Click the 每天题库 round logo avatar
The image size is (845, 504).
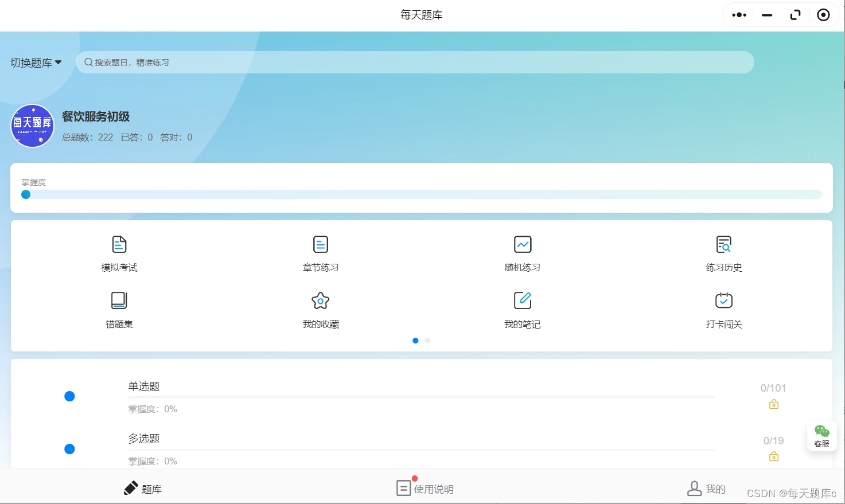tap(33, 126)
